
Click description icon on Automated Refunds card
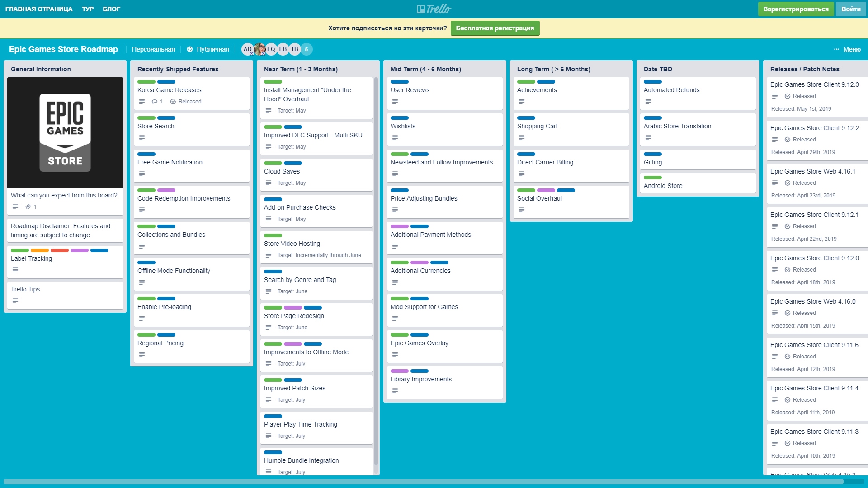click(x=648, y=102)
